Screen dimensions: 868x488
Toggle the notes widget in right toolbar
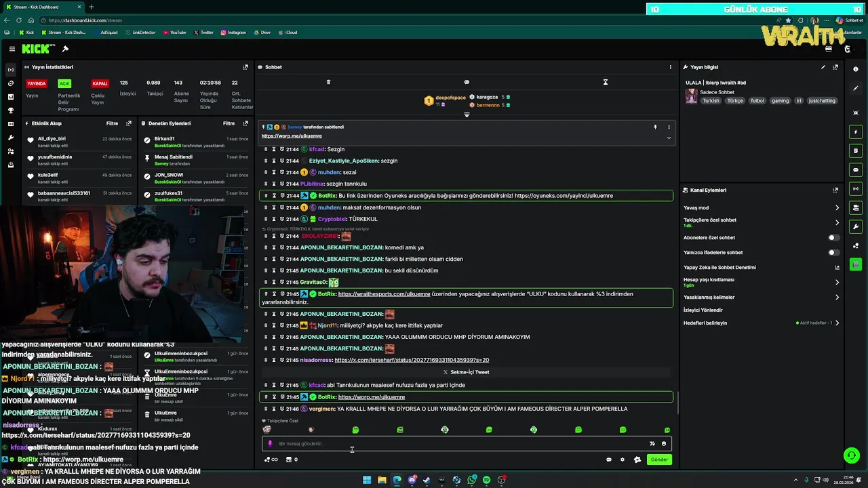coord(856,150)
